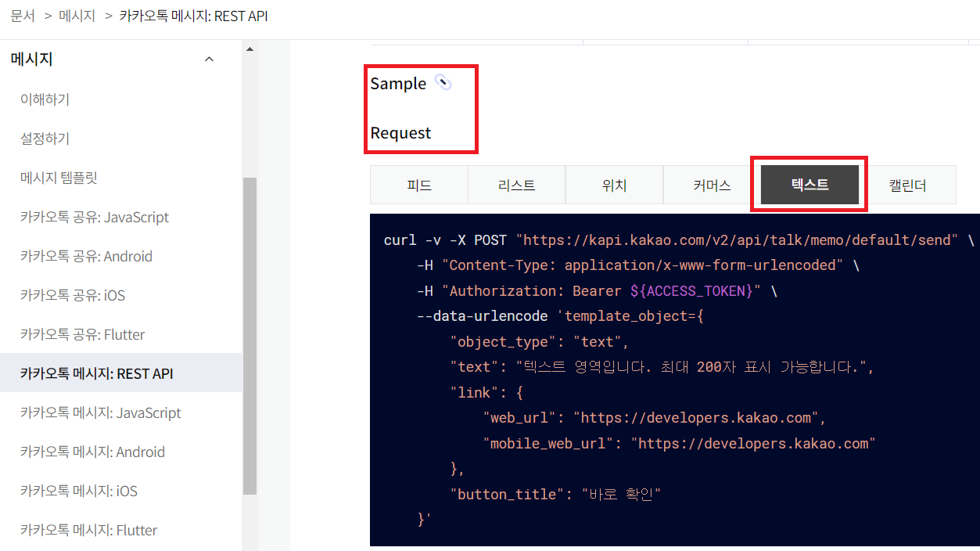980x551 pixels.
Task: Click the "web_url" line in code
Action: point(654,417)
